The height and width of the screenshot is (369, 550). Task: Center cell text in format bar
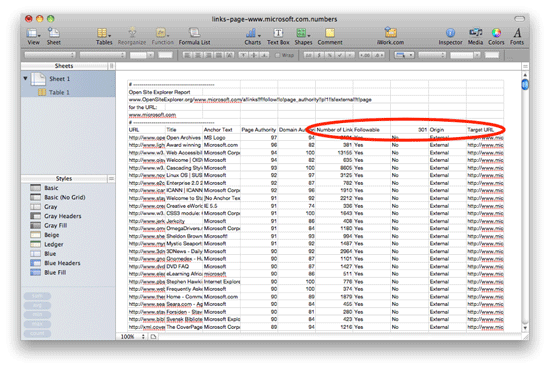coord(198,55)
